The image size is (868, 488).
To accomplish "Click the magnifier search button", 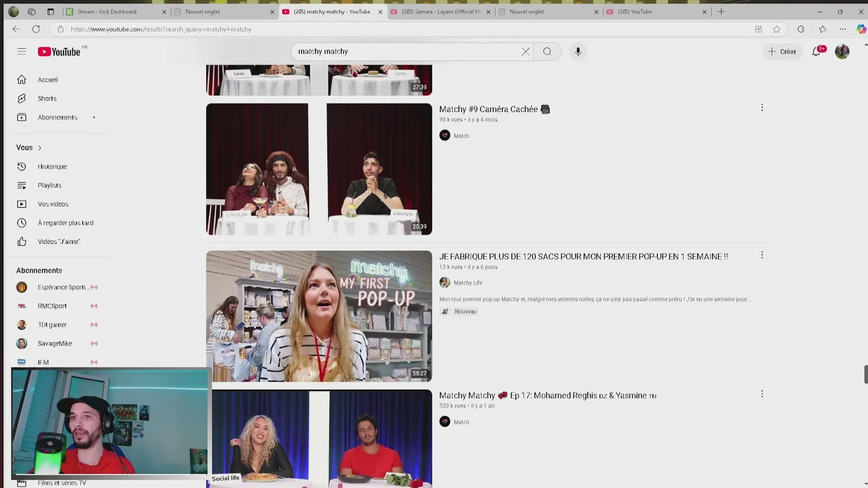I will coord(547,52).
